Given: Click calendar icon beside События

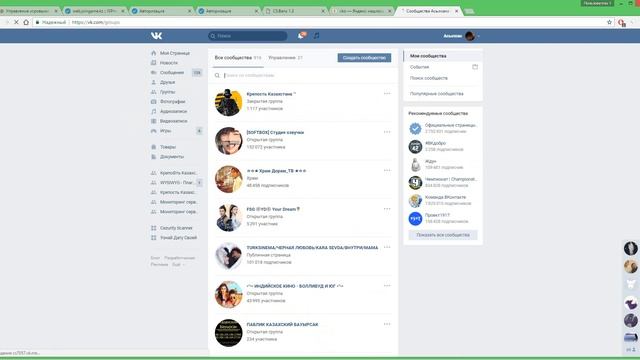Looking at the screenshot, I should (475, 67).
